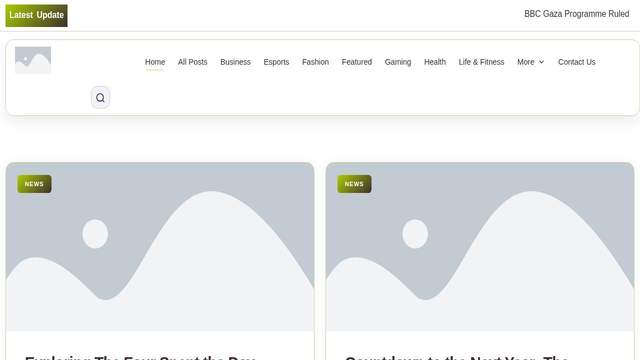640x360 pixels.
Task: Click NEWS tag on Countdown article card
Action: 354,184
